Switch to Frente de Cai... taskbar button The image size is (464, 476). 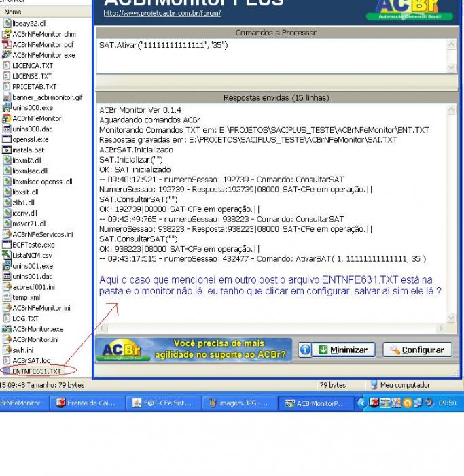coord(88,403)
